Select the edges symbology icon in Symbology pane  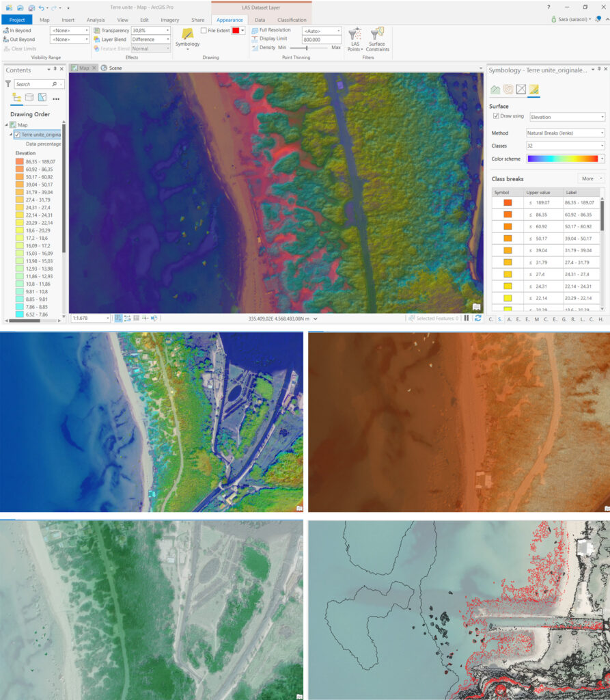tap(521, 89)
